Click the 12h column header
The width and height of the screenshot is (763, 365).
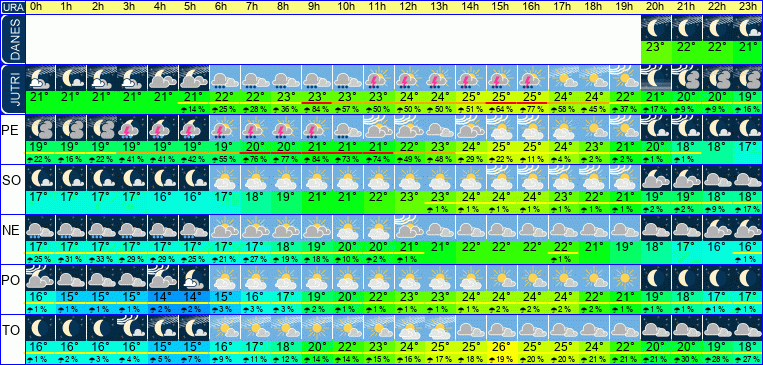point(409,7)
